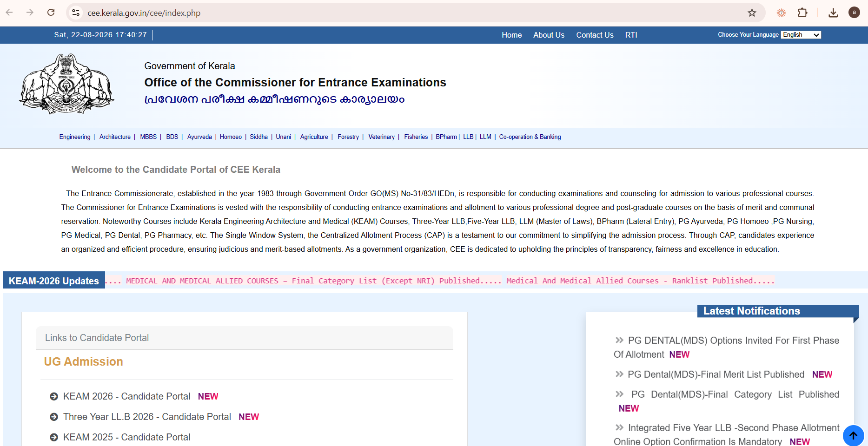Open PG DENTAL(MDS) Options Invited notification
868x446 pixels.
click(727, 347)
